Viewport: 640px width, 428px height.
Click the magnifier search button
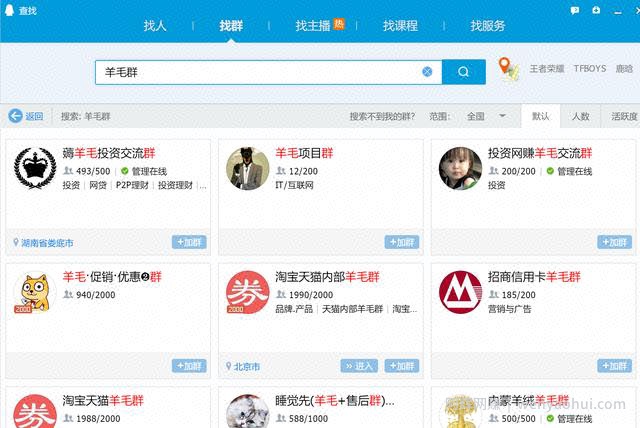(x=464, y=72)
